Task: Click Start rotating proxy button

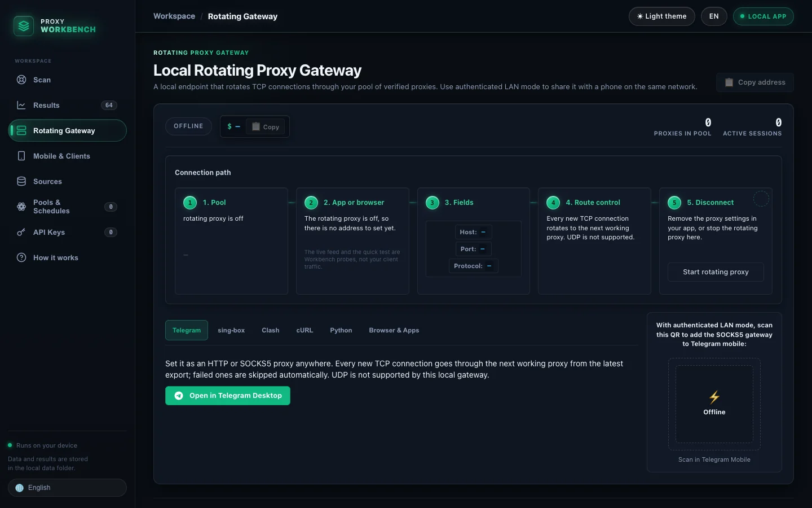Action: (x=716, y=272)
